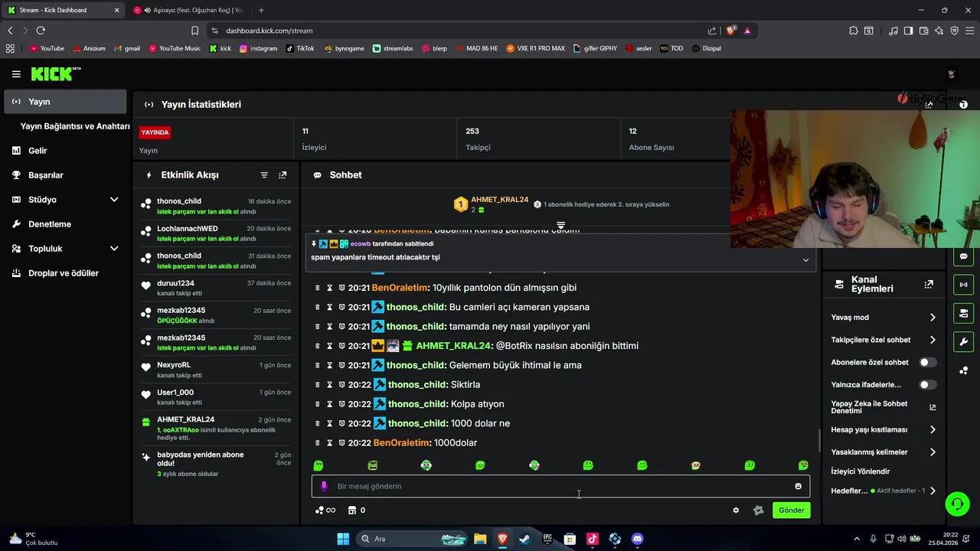980x551 pixels.
Task: Open Yayın Bağlantısı ve Anahtarı page
Action: coord(75,126)
